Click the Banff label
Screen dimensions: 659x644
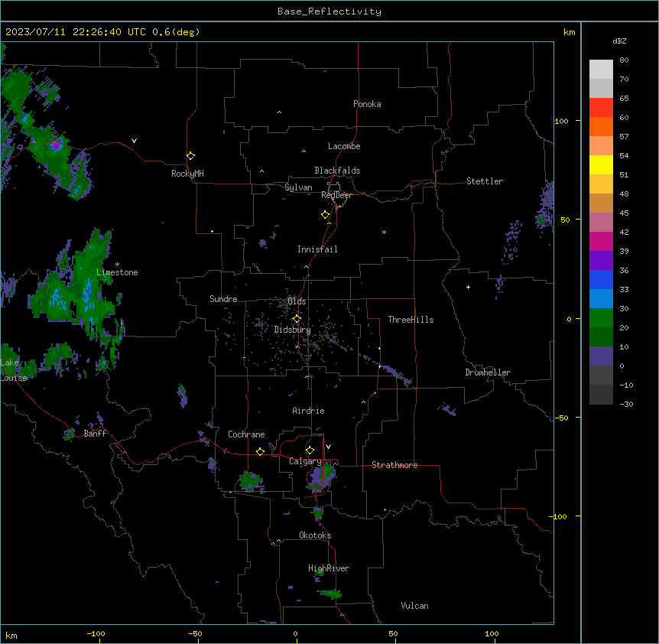click(x=95, y=434)
